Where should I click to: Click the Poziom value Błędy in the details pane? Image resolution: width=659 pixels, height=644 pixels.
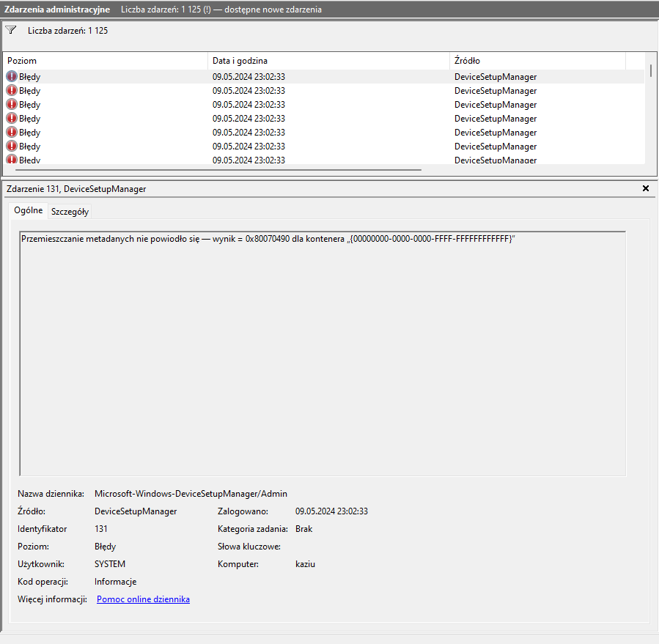(x=105, y=546)
